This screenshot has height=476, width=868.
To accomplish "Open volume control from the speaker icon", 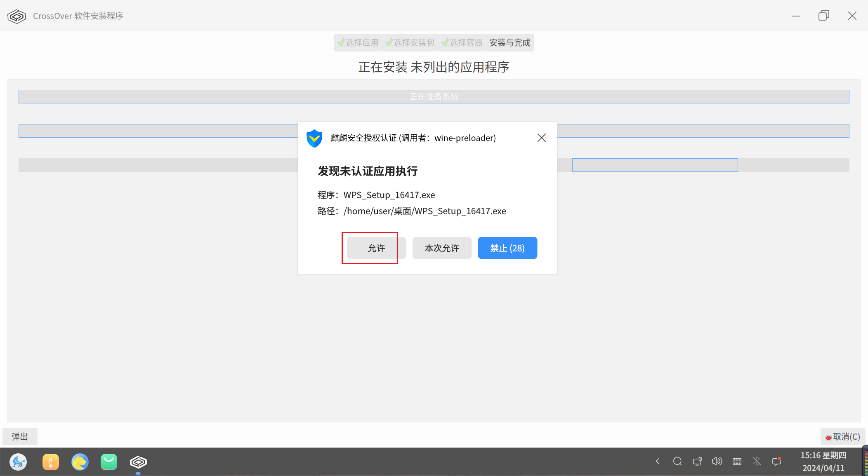I will 717,461.
